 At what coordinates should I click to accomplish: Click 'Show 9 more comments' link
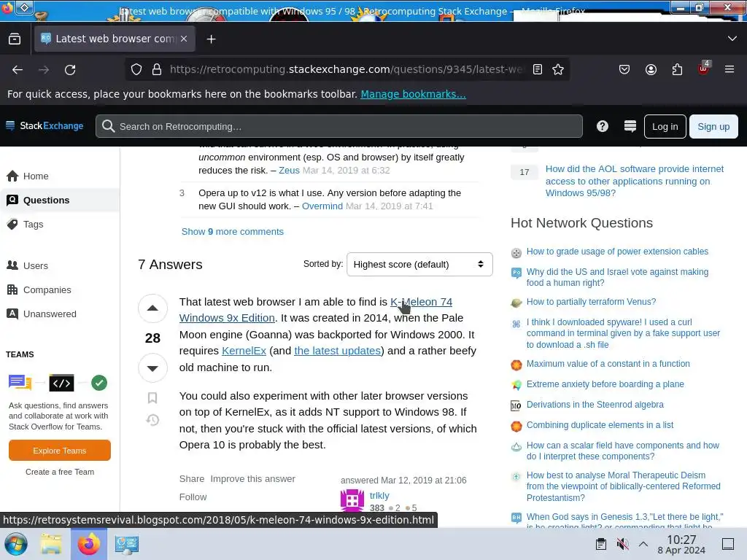click(x=233, y=231)
